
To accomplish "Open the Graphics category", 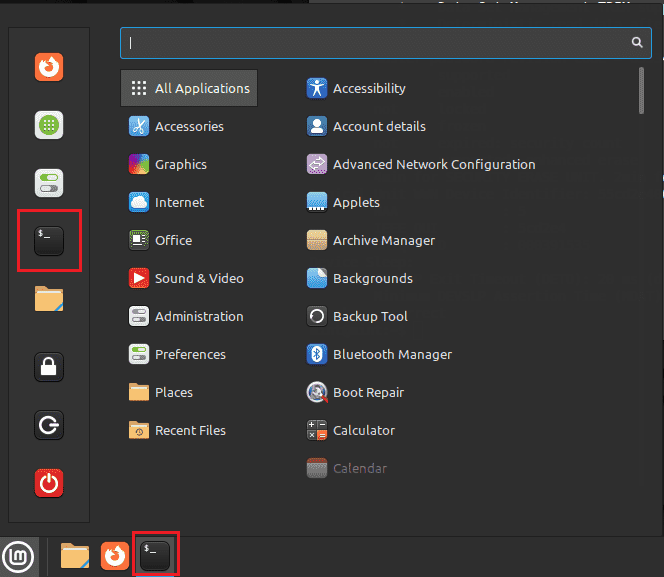I will coord(168,164).
